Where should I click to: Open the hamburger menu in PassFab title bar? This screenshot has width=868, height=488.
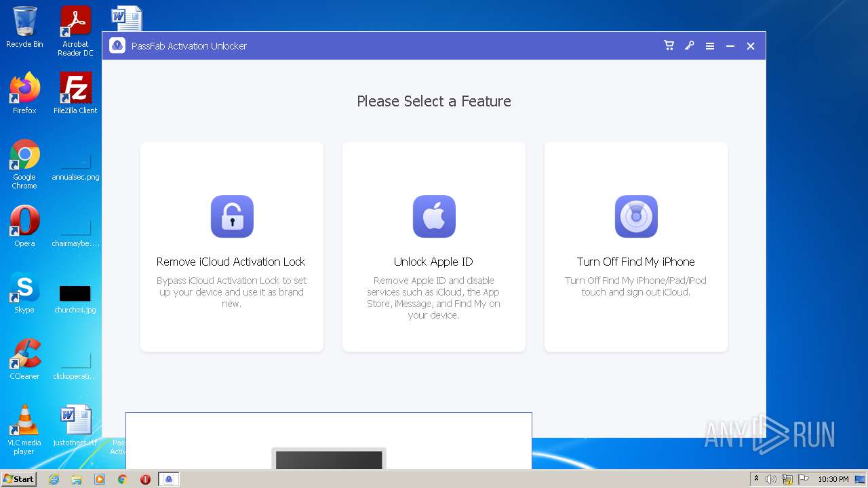coord(709,46)
